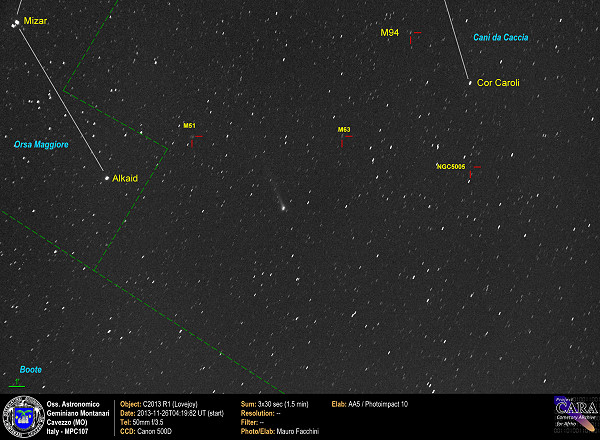Select the red marker below M51 label
Image resolution: width=600 pixels, height=440 pixels.
[196, 141]
